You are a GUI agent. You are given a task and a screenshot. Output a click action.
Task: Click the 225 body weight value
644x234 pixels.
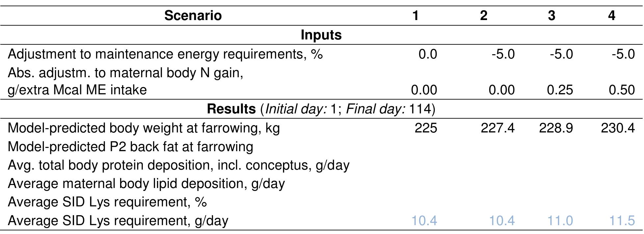pyautogui.click(x=426, y=128)
